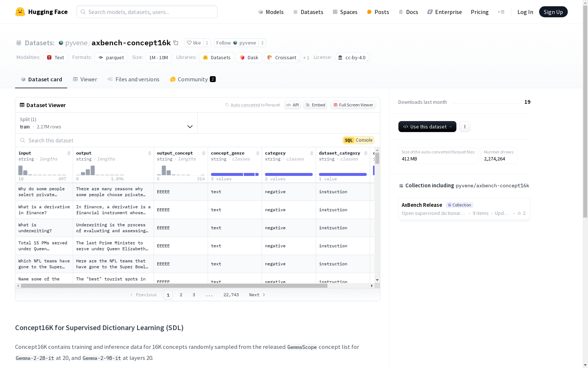Copy dataset name with the copy icon
Viewport: 588px width, 368px height.
click(176, 43)
